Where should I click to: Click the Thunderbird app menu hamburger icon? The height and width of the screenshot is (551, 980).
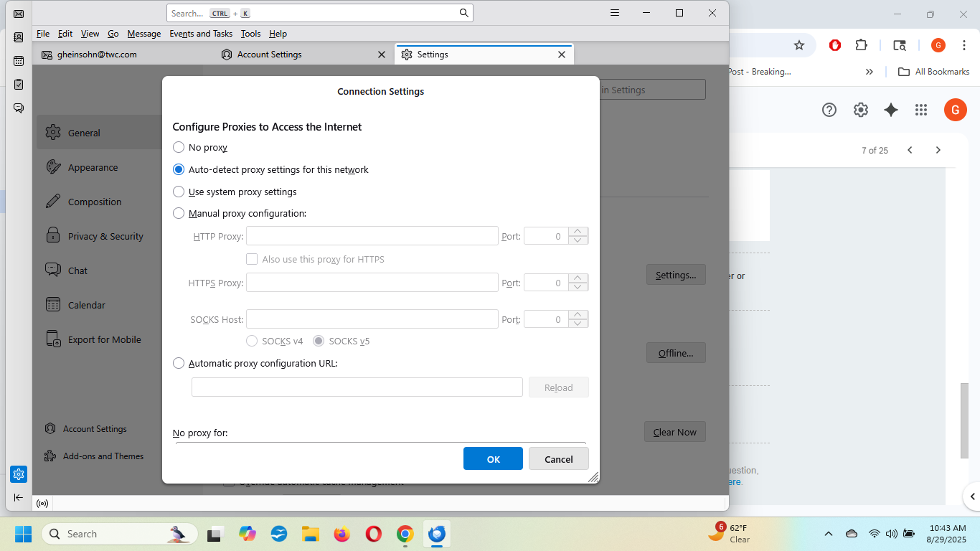(614, 13)
